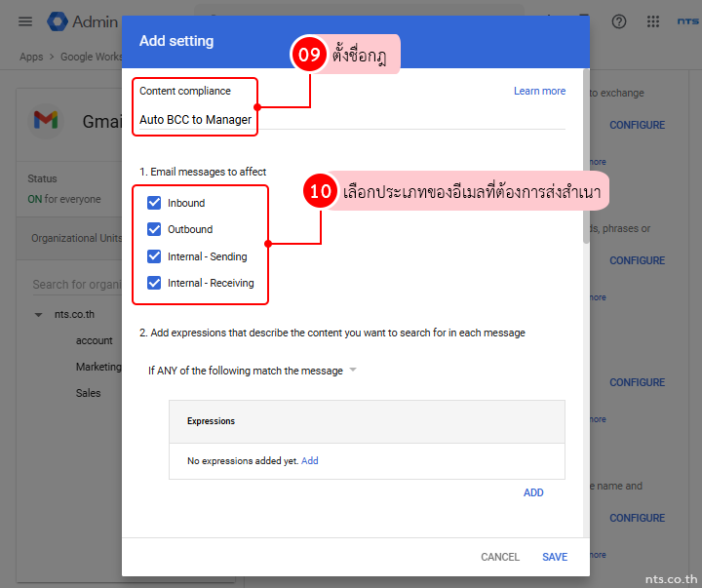Toggle the Internal - Receiving checkbox
702x588 pixels.
point(153,283)
